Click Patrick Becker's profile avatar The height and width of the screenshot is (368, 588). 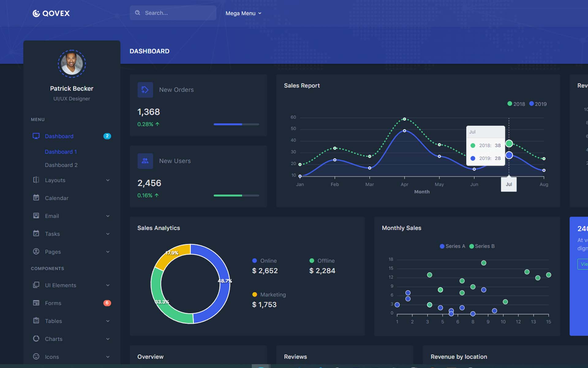(x=72, y=64)
